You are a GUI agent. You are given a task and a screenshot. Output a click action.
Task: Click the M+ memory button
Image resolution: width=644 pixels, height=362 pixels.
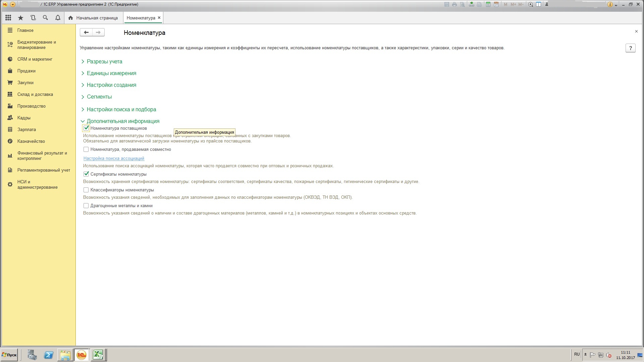(513, 4)
